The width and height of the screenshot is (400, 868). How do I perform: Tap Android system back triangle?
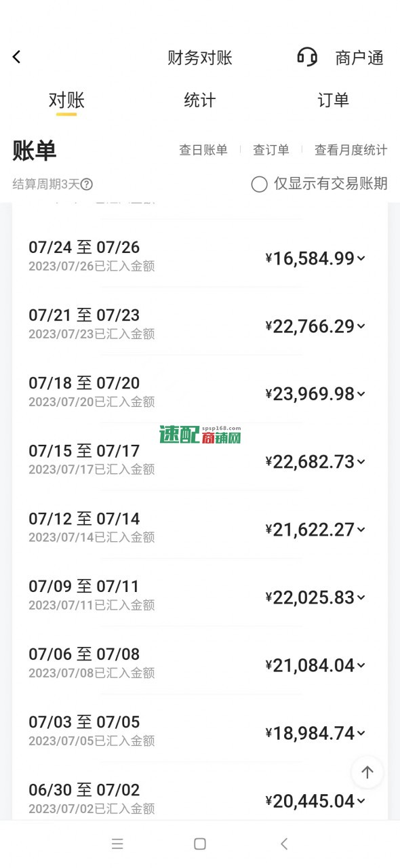click(x=284, y=844)
